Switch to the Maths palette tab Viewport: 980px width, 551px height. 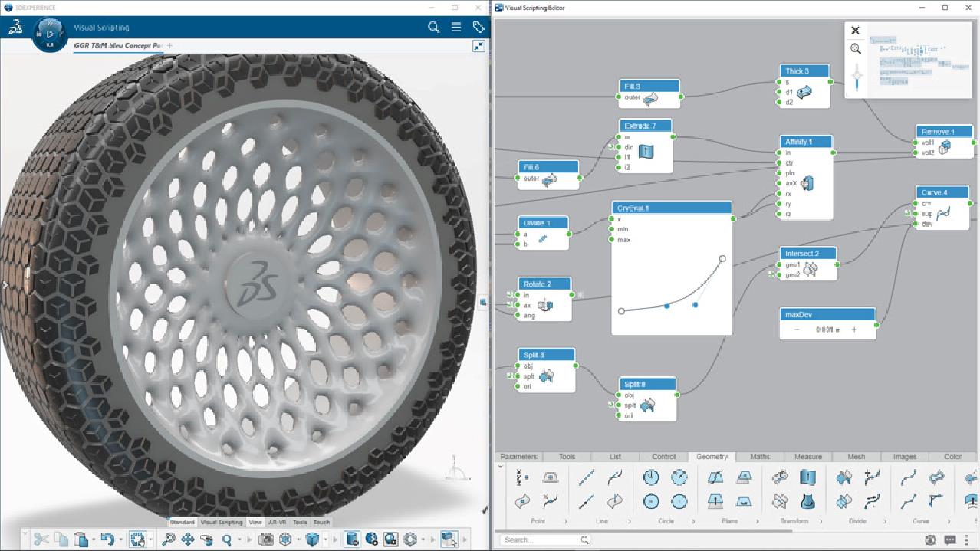pos(760,457)
